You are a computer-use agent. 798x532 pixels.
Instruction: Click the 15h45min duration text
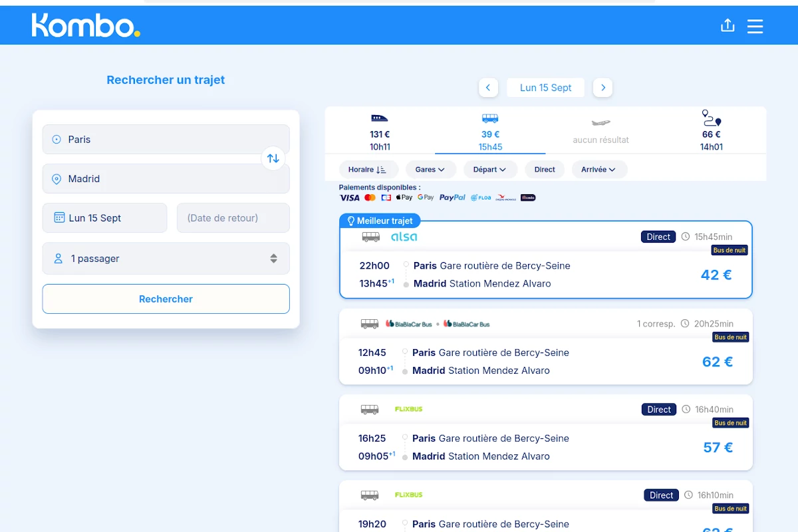point(714,237)
